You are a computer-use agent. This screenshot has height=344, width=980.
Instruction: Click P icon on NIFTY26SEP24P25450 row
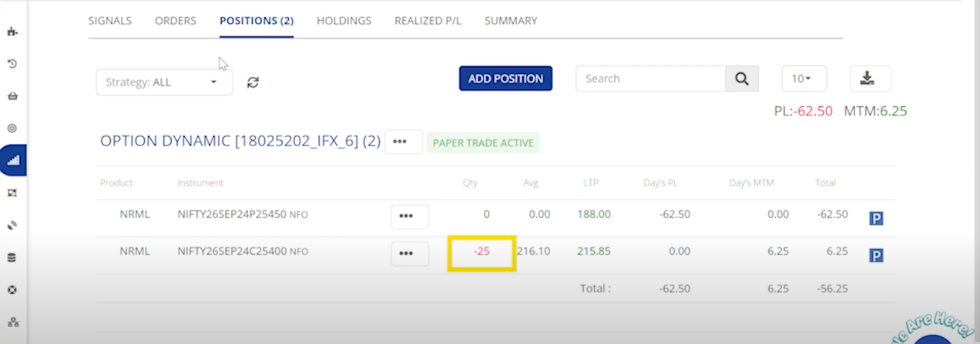(876, 219)
